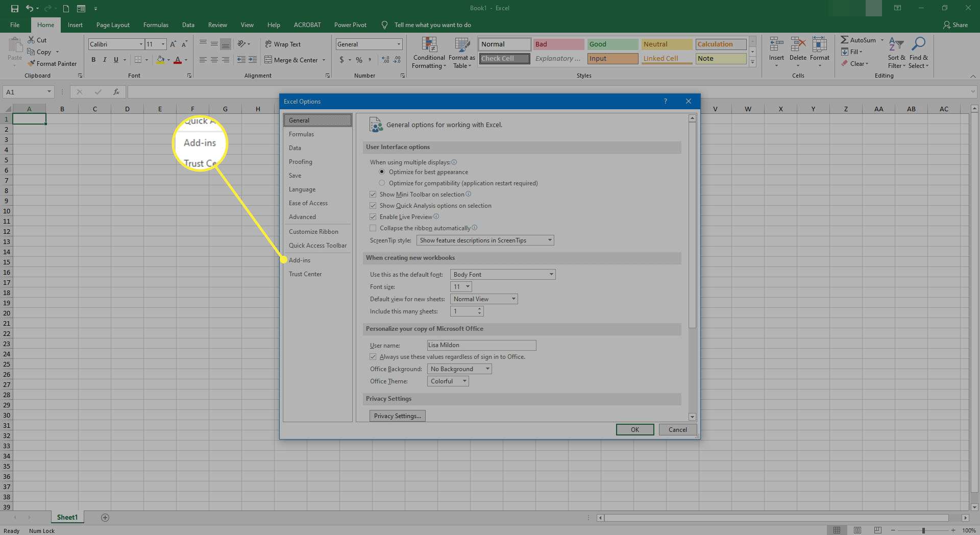Click the AutoSum sigma icon
The image size is (980, 535).
(x=844, y=40)
